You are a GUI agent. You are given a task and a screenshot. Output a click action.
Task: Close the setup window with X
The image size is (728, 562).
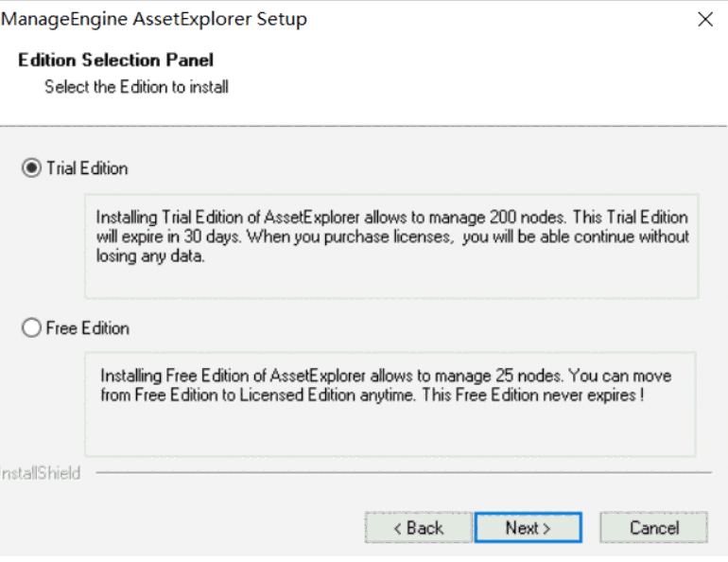(704, 19)
